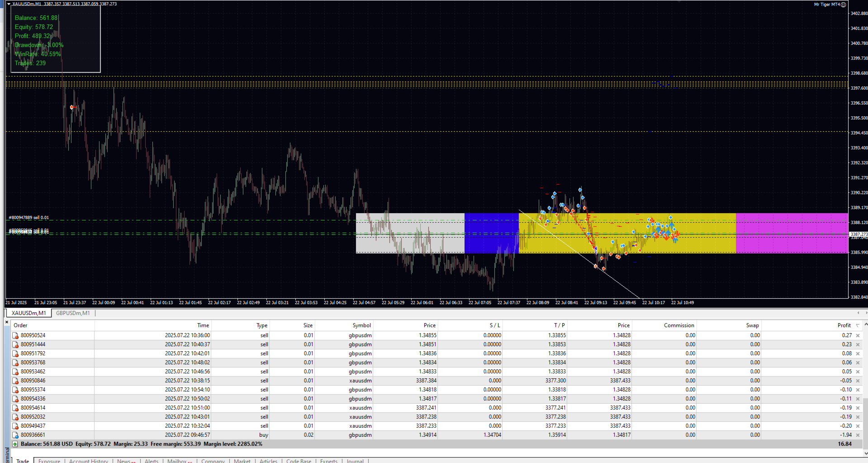Toggle the Profit column sort arrow
This screenshot has height=463, width=868.
tap(858, 325)
